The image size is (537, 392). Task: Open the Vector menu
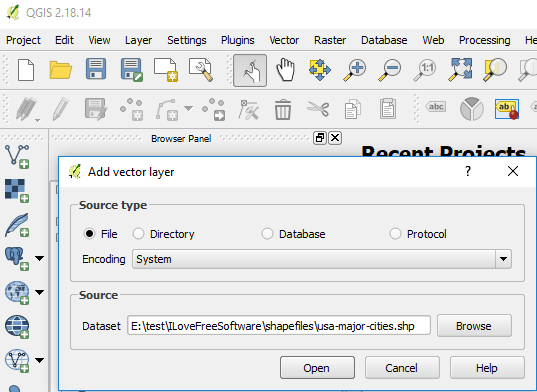click(x=284, y=40)
